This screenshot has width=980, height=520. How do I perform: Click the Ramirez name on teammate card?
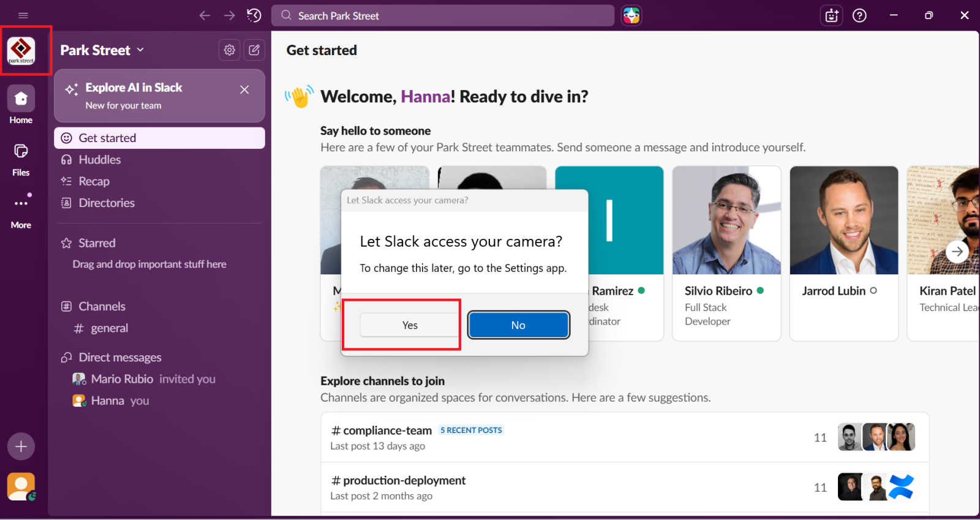(612, 291)
